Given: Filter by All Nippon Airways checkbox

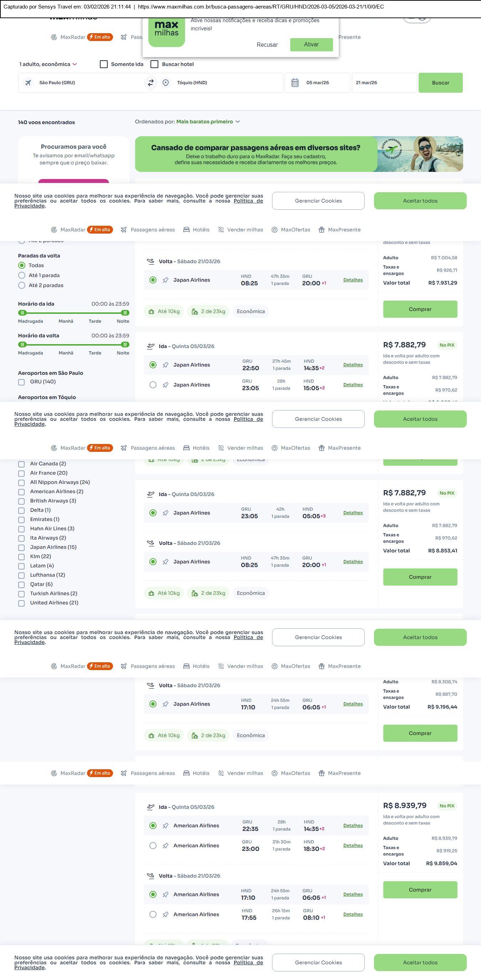Looking at the screenshot, I should pyautogui.click(x=22, y=483).
